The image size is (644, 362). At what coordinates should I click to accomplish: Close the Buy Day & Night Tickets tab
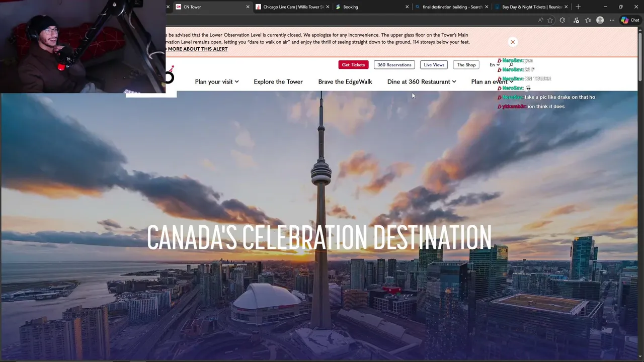click(566, 7)
